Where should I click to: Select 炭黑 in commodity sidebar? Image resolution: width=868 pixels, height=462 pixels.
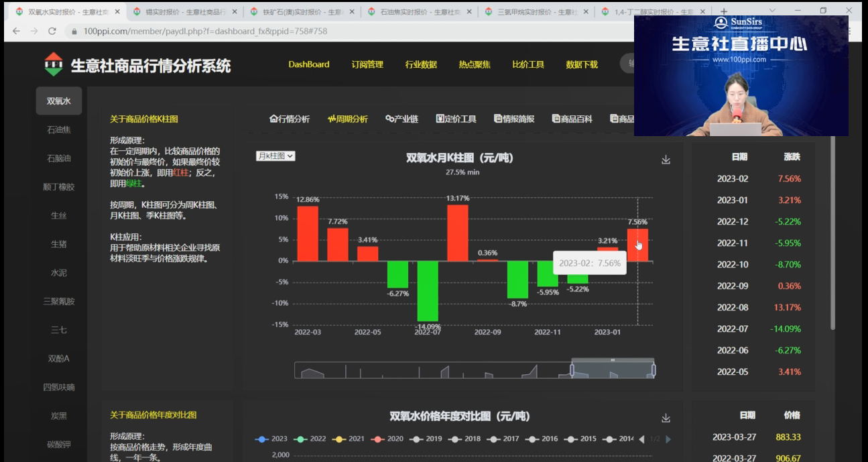click(x=59, y=416)
